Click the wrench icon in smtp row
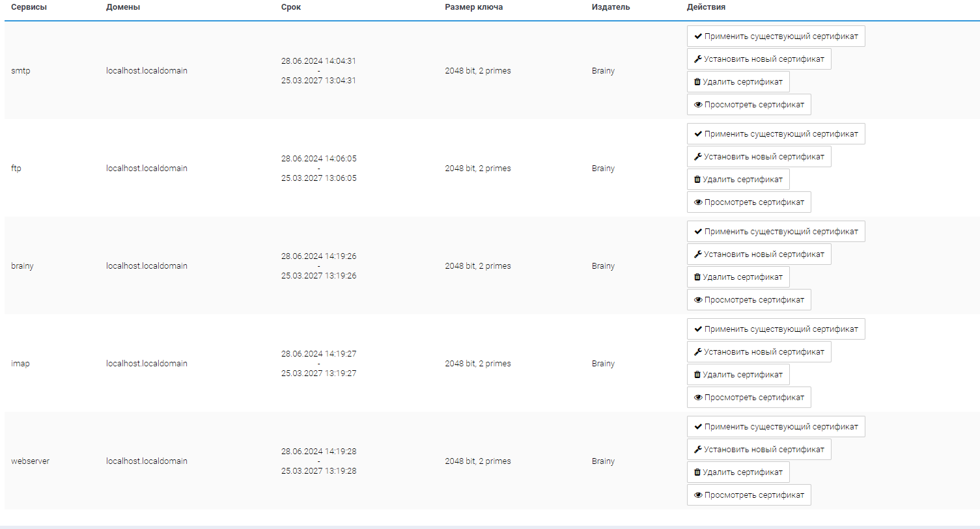980x529 pixels. click(x=698, y=59)
